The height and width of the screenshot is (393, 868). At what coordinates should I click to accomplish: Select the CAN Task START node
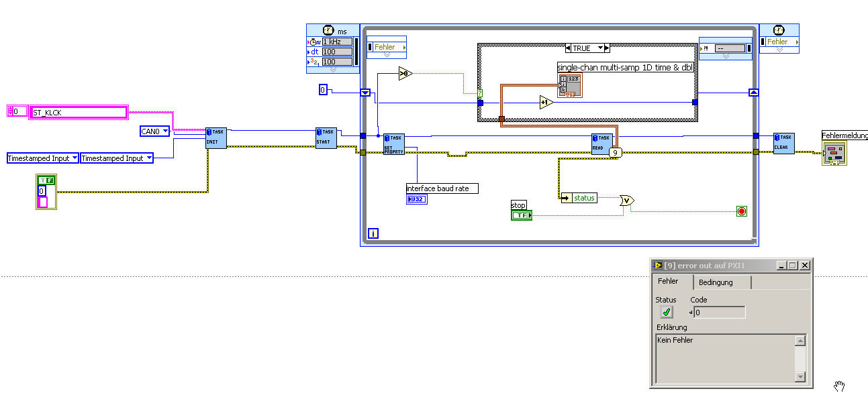tap(326, 137)
